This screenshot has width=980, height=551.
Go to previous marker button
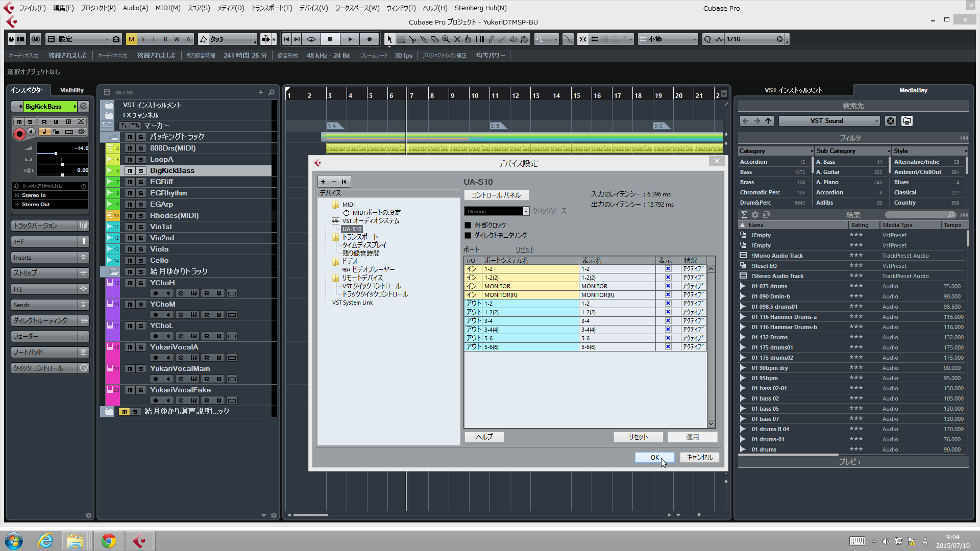coord(286,39)
